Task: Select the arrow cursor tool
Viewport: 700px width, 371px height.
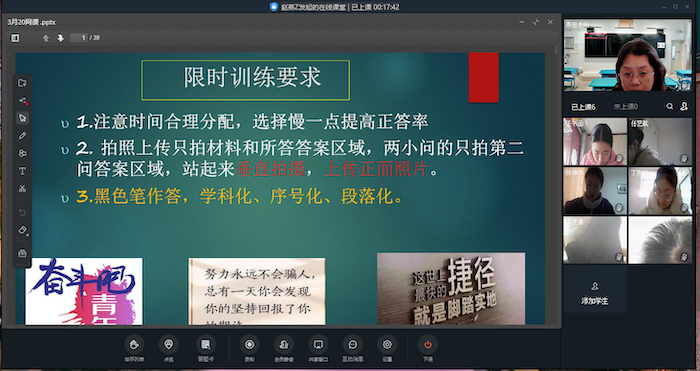Action: click(x=22, y=118)
